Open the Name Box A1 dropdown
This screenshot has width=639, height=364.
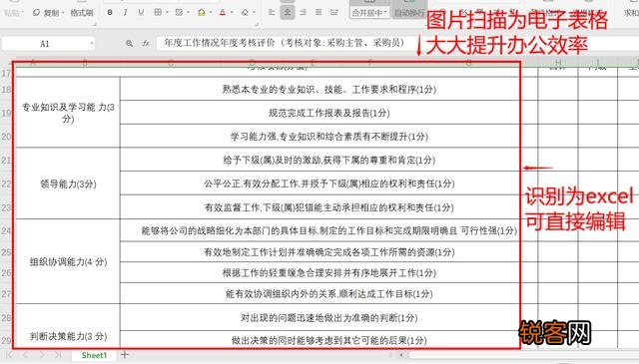[x=92, y=43]
